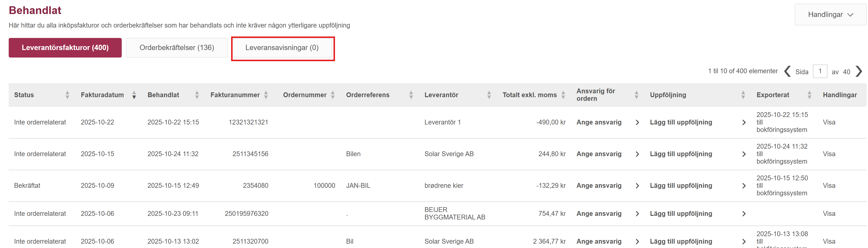Sort by Ordernummer column sort arrows

tap(333, 95)
